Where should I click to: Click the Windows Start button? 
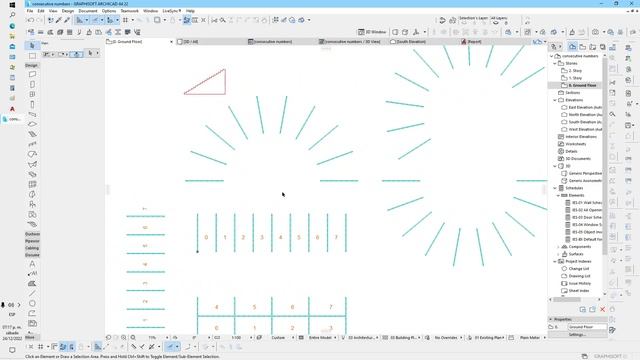(12, 5)
